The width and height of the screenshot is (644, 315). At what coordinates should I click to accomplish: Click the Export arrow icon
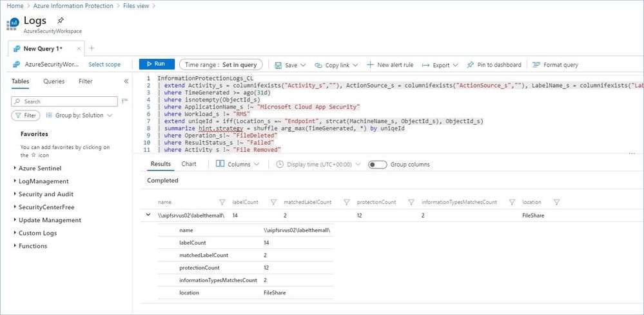[x=425, y=65]
